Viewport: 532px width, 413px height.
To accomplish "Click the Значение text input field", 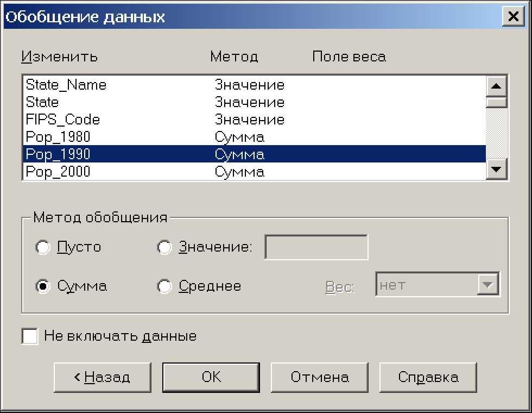I will (316, 248).
